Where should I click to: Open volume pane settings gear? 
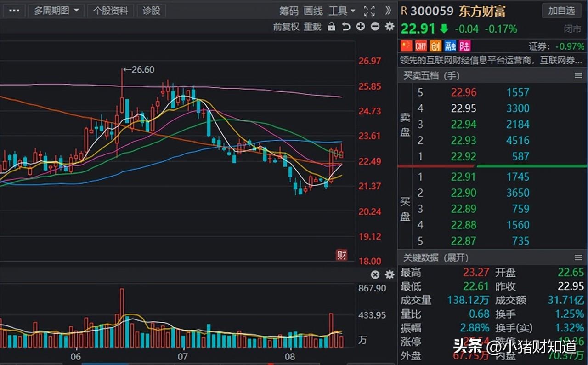click(390, 275)
